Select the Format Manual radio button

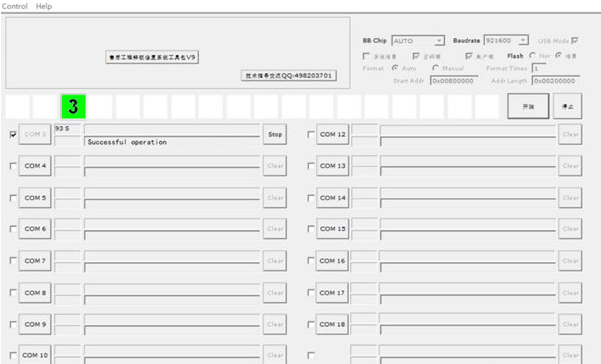[435, 68]
